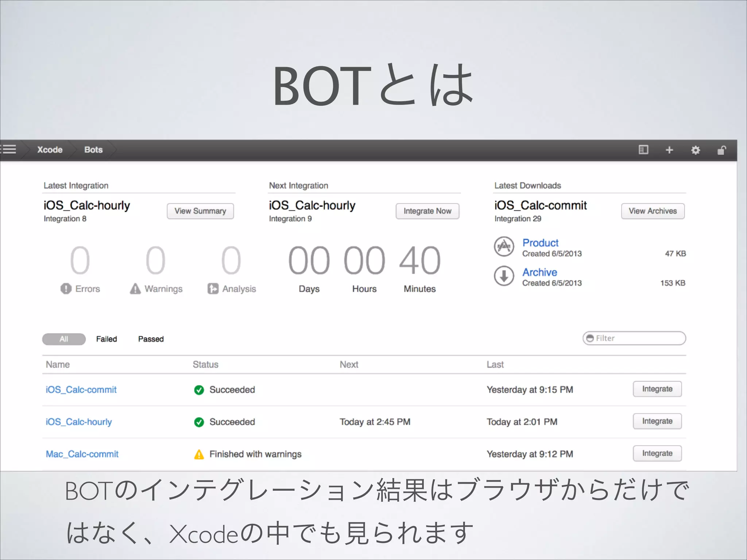Click the '153 KB' archive size
Screen dimensions: 747x560
[673, 283]
